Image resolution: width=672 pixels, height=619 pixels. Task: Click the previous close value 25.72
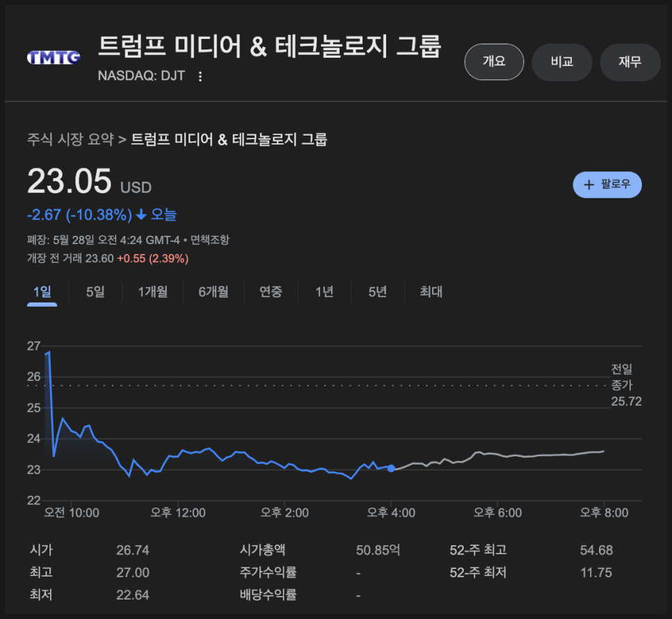click(626, 401)
